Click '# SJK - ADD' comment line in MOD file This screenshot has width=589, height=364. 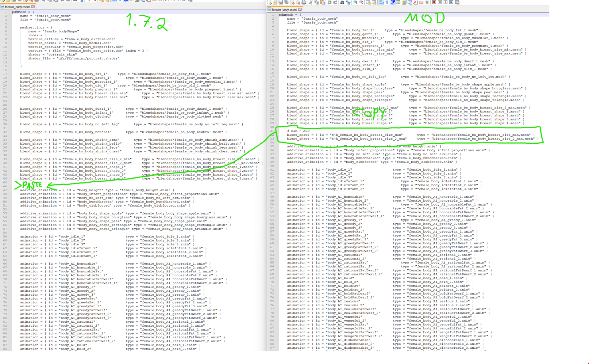click(x=298, y=131)
